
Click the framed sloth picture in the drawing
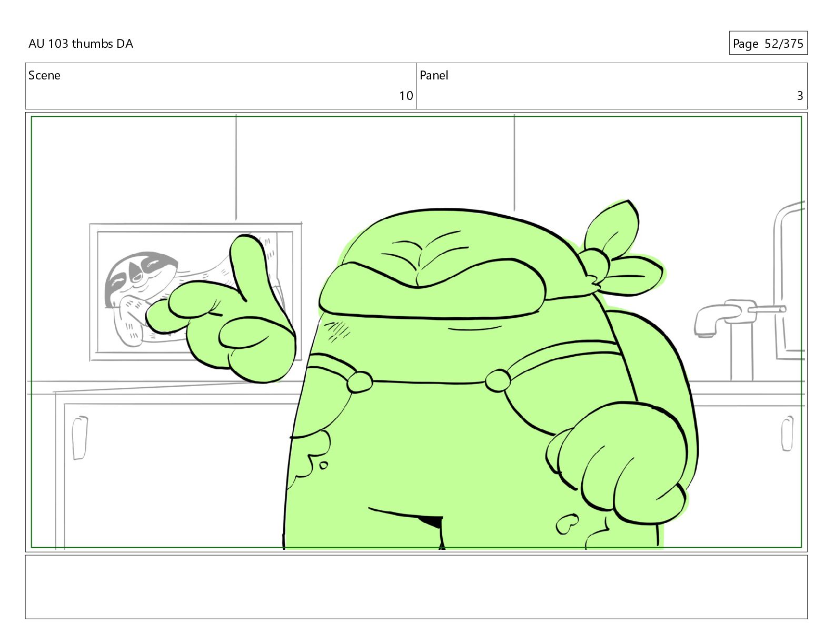pos(195,292)
